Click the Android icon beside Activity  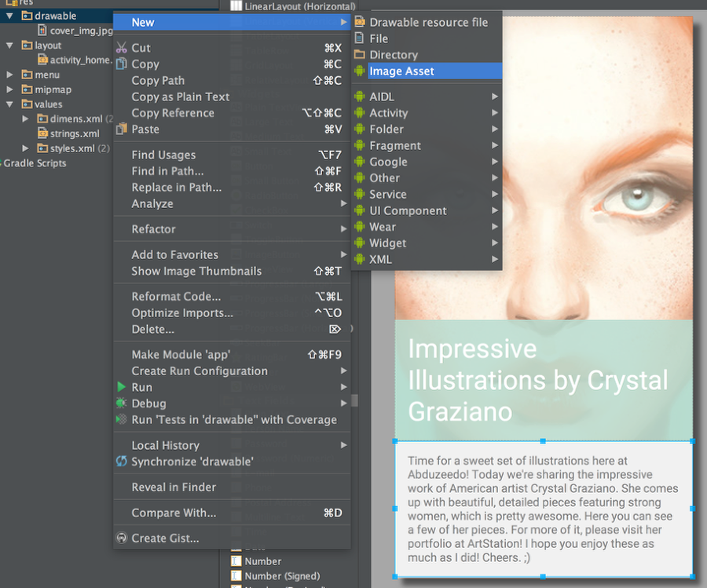pyautogui.click(x=359, y=112)
